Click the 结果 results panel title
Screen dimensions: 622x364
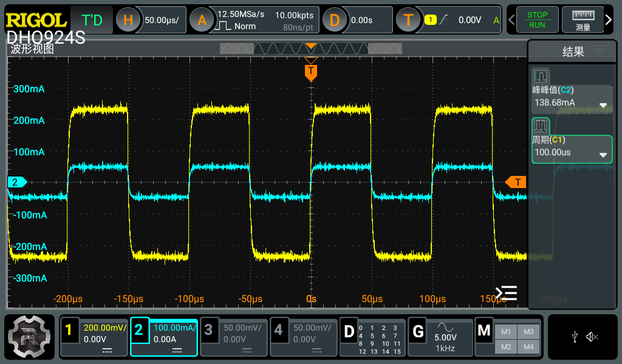[573, 52]
